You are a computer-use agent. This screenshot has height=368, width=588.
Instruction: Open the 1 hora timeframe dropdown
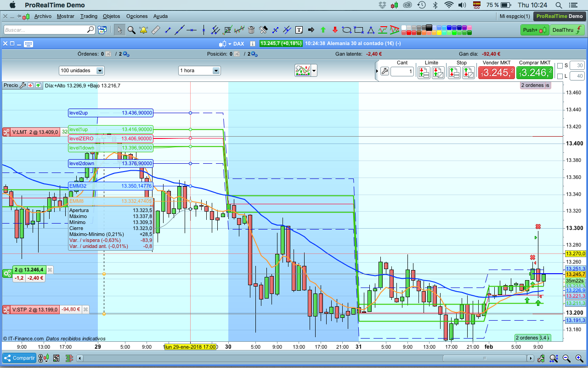tap(199, 70)
